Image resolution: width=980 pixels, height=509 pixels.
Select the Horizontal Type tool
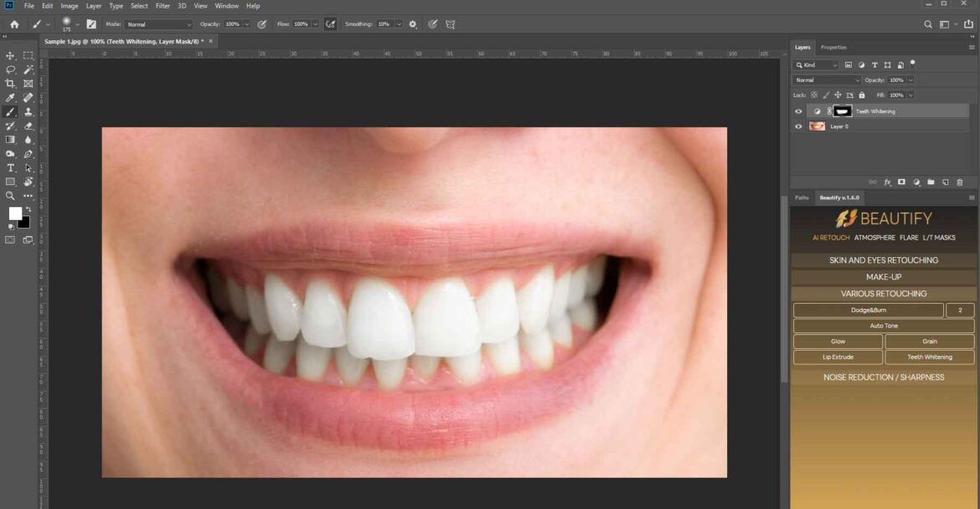coord(10,167)
